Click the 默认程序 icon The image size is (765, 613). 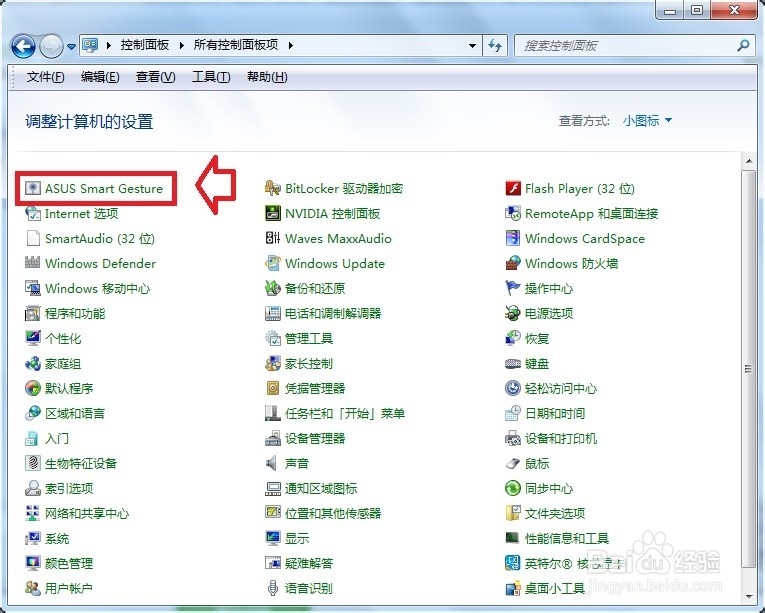point(33,388)
